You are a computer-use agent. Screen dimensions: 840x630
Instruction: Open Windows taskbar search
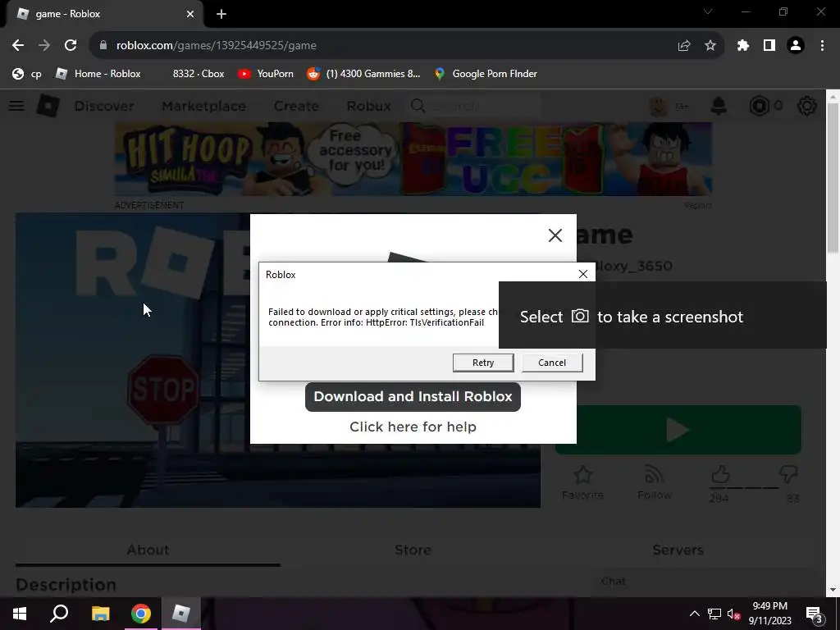pyautogui.click(x=59, y=614)
